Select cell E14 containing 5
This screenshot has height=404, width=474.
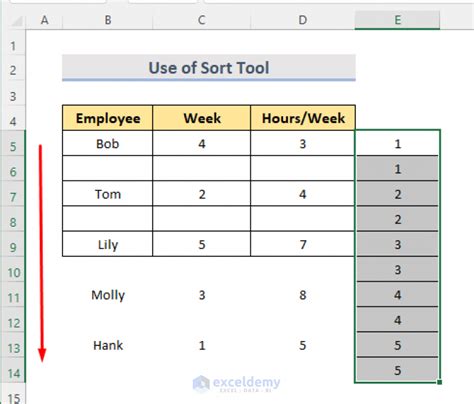coord(397,370)
